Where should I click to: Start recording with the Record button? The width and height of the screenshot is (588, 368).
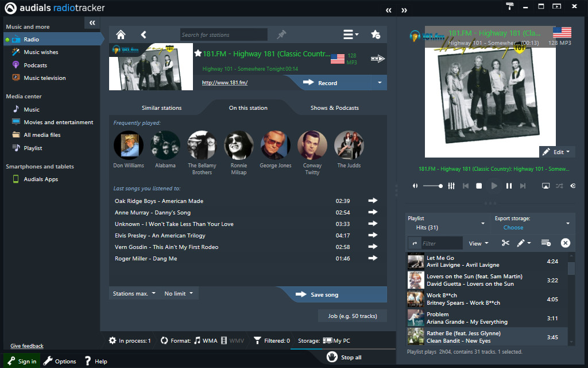(x=327, y=83)
